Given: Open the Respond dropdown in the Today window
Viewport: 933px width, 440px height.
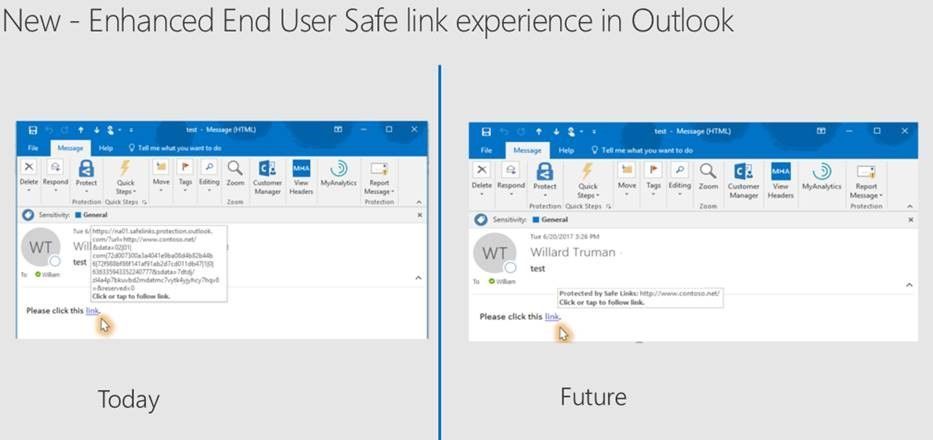Looking at the screenshot, I should [55, 176].
